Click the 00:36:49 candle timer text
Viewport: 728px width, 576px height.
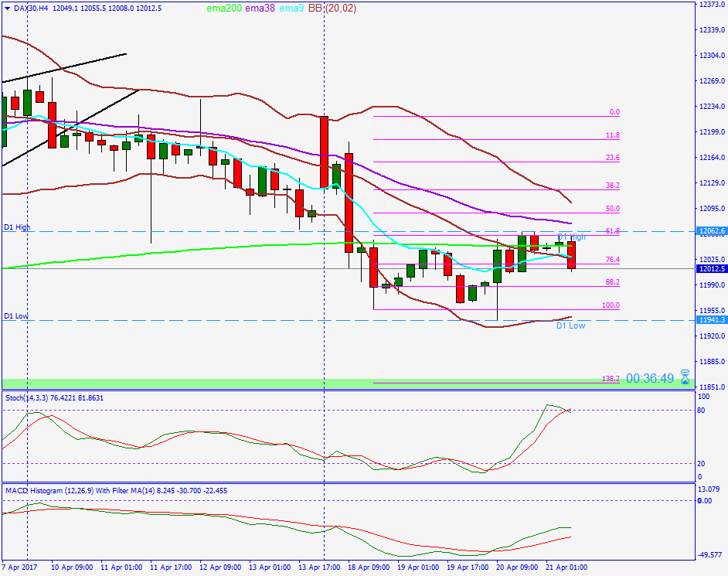coord(651,378)
